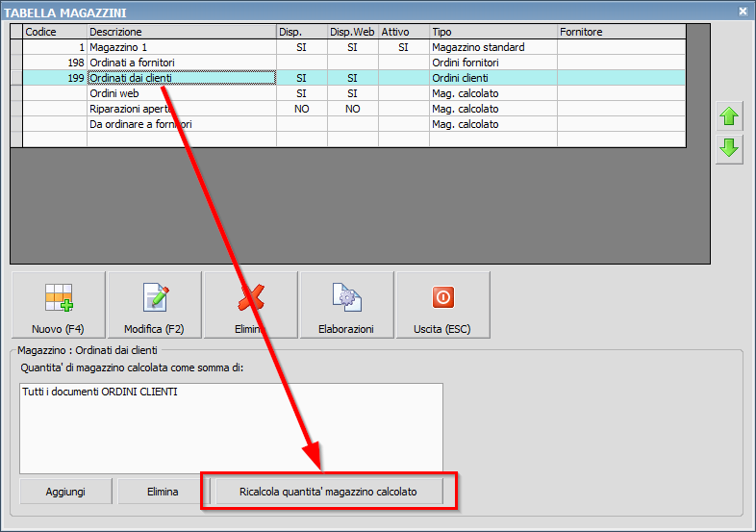This screenshot has height=532, width=756.
Task: Exit using the Uscita (ESC) power button
Action: point(443,305)
